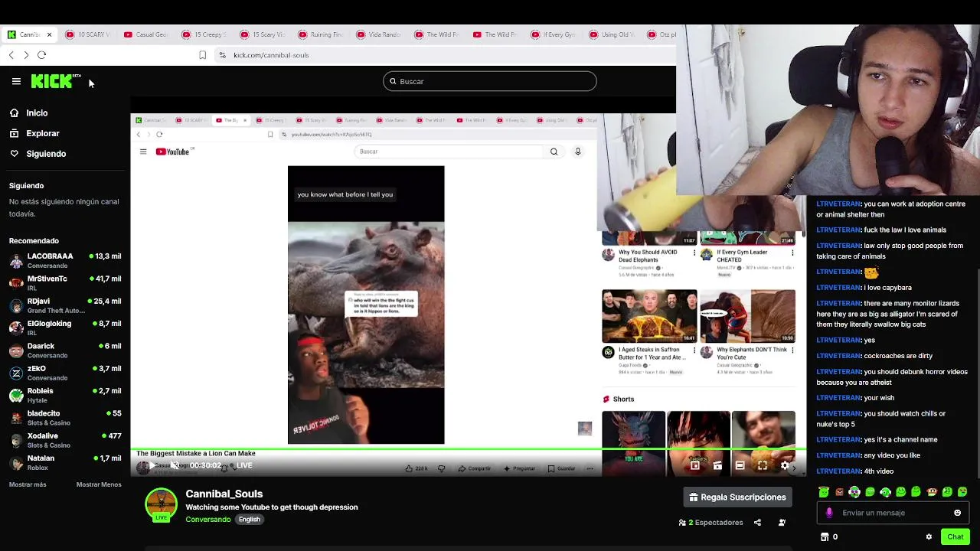
Task: Switch to the 'Vida Rando' browser tab
Action: [x=379, y=34]
